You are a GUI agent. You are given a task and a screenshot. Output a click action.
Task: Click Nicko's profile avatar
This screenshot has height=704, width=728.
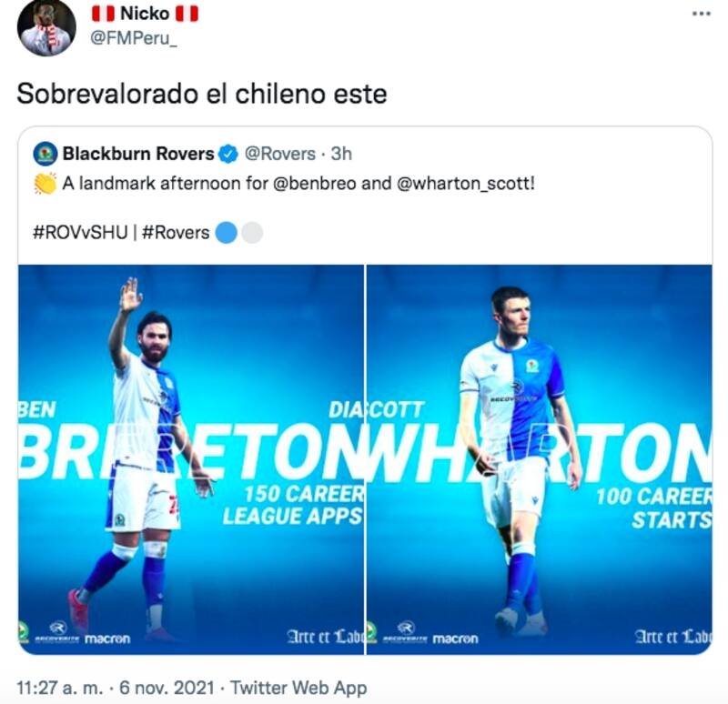(x=46, y=28)
